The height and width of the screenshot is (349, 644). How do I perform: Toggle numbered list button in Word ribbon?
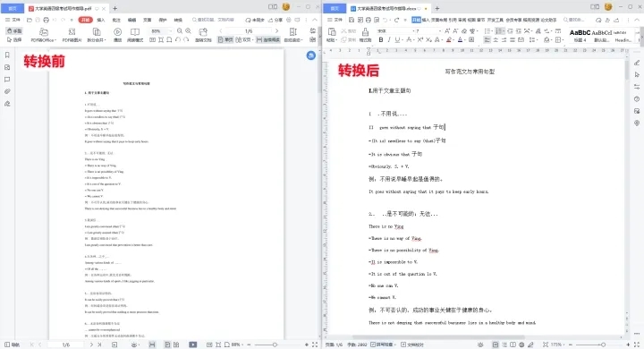(x=499, y=30)
